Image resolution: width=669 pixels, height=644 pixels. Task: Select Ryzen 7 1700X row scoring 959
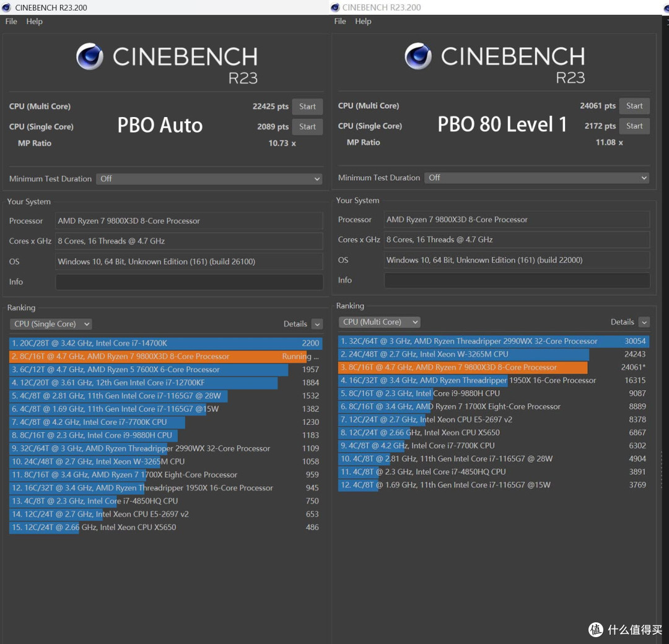click(x=165, y=475)
